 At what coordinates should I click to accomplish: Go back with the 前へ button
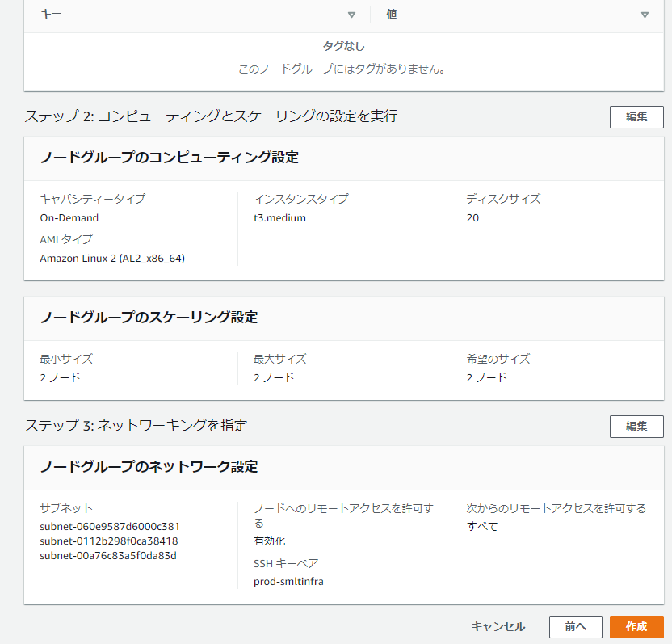click(x=575, y=627)
